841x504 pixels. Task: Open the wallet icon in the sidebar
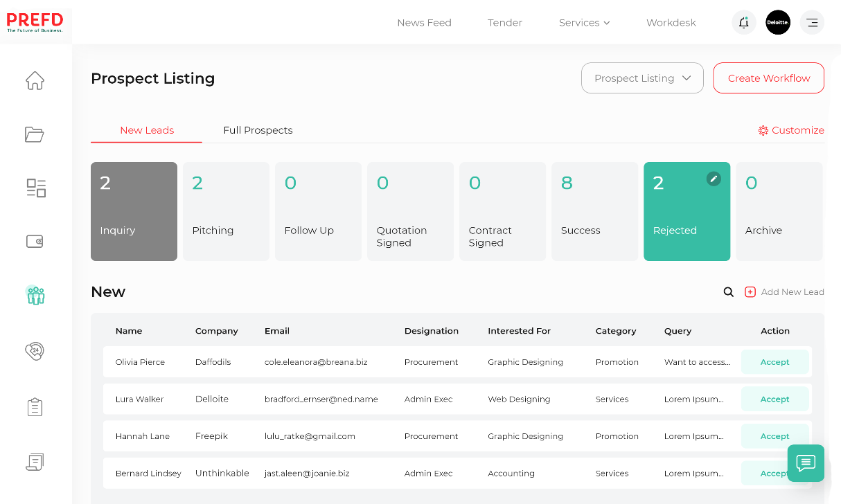[35, 241]
